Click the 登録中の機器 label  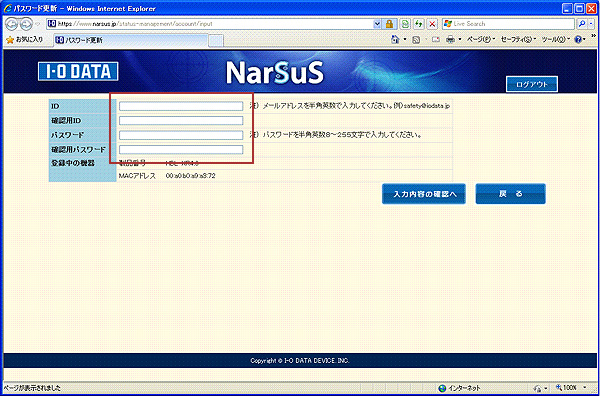pos(73,163)
